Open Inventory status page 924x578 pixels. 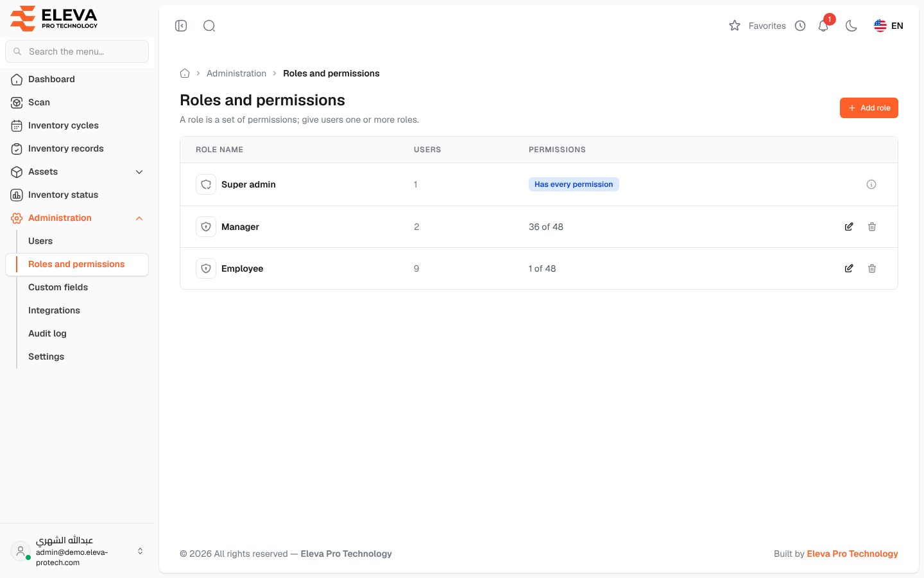pos(77,195)
